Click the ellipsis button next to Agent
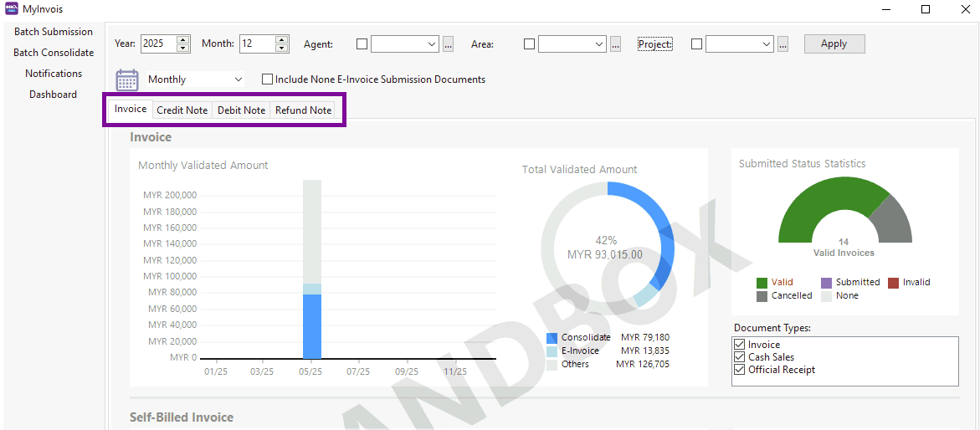The width and height of the screenshot is (980, 430). tap(448, 44)
